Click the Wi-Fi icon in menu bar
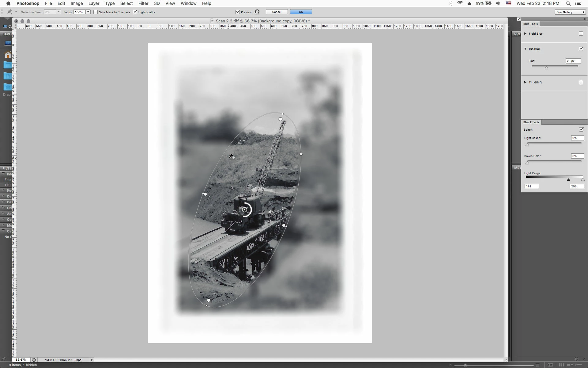This screenshot has height=368, width=588. 460,3
